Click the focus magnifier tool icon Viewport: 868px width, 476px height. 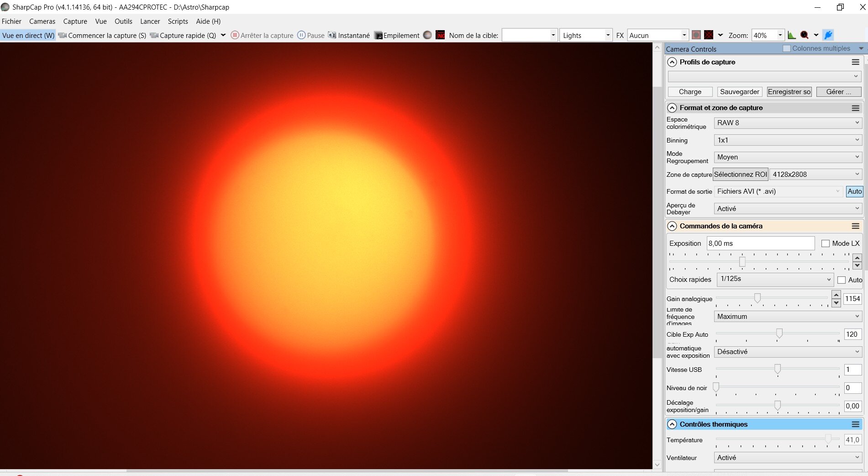(805, 35)
